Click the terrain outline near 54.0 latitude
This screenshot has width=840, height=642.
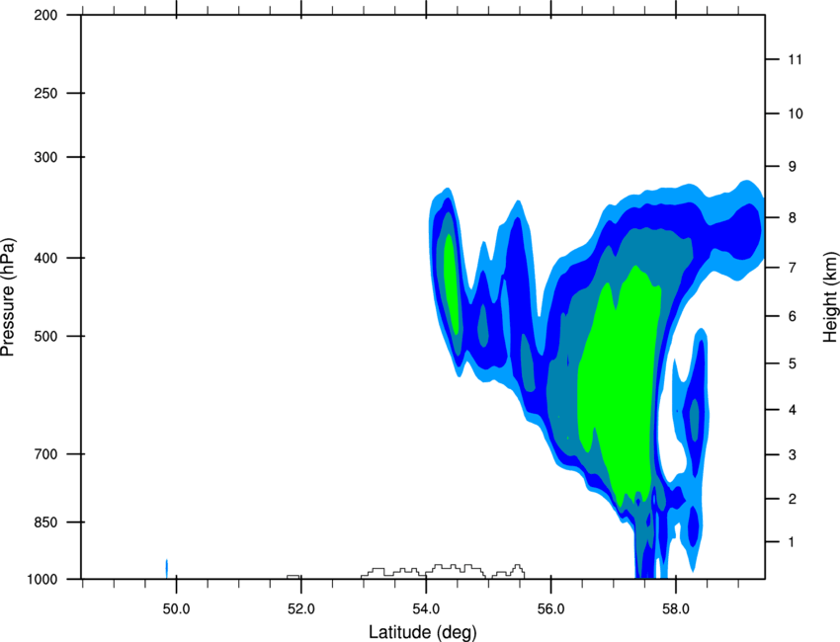click(x=443, y=571)
